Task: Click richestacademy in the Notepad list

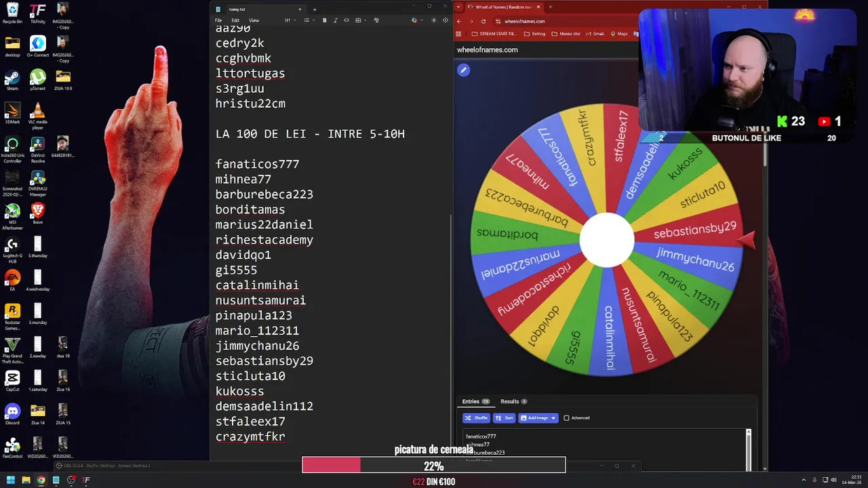Action: tap(264, 240)
